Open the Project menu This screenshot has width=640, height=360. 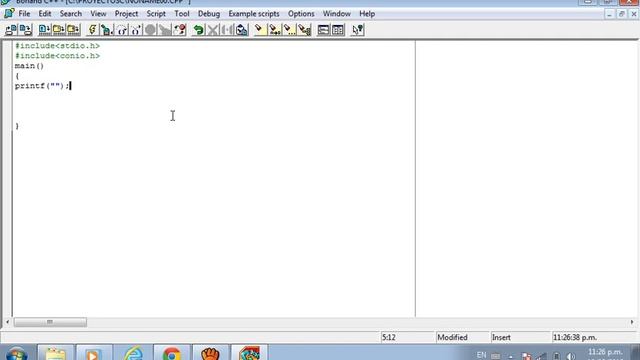click(126, 13)
